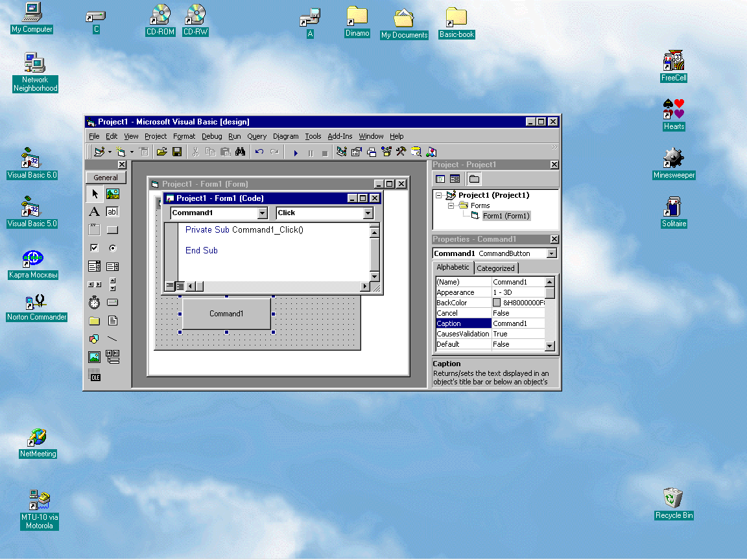Select the OLE container tool
Screen dimensions: 747x560
point(94,375)
